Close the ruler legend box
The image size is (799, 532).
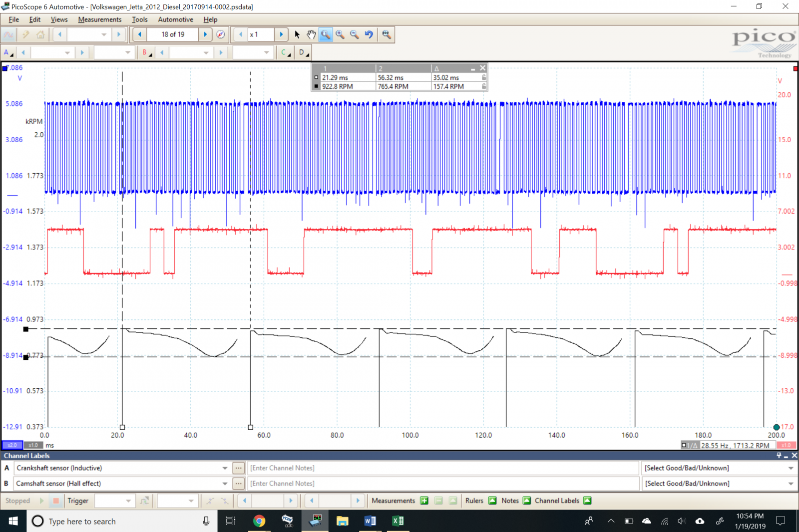pyautogui.click(x=482, y=68)
